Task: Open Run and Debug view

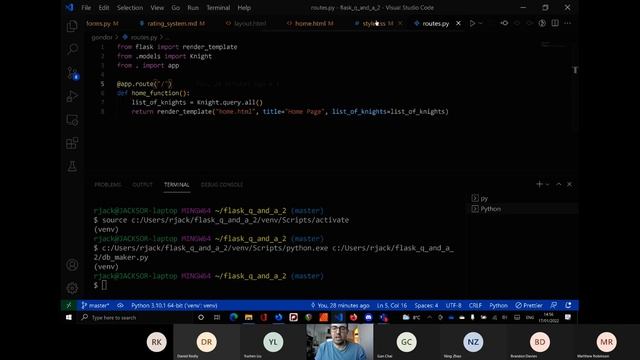Action: point(72,96)
